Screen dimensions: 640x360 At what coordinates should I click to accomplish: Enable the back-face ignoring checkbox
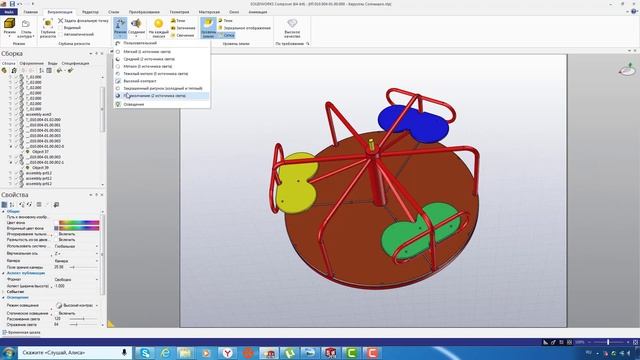[x=57, y=234]
